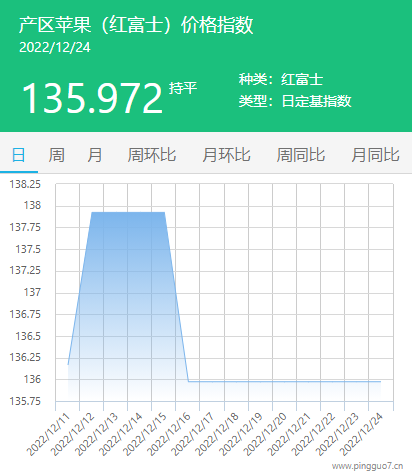This screenshot has width=412, height=475.
Task: Click the 产区苹果（红富士）价格指数 title
Action: point(136,25)
